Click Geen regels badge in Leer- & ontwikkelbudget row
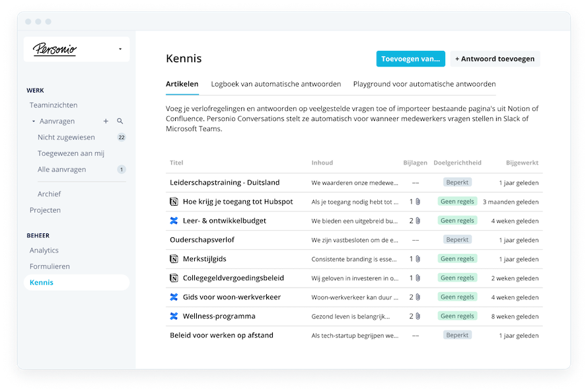Image resolution: width=588 pixels, height=392 pixels. tap(457, 221)
